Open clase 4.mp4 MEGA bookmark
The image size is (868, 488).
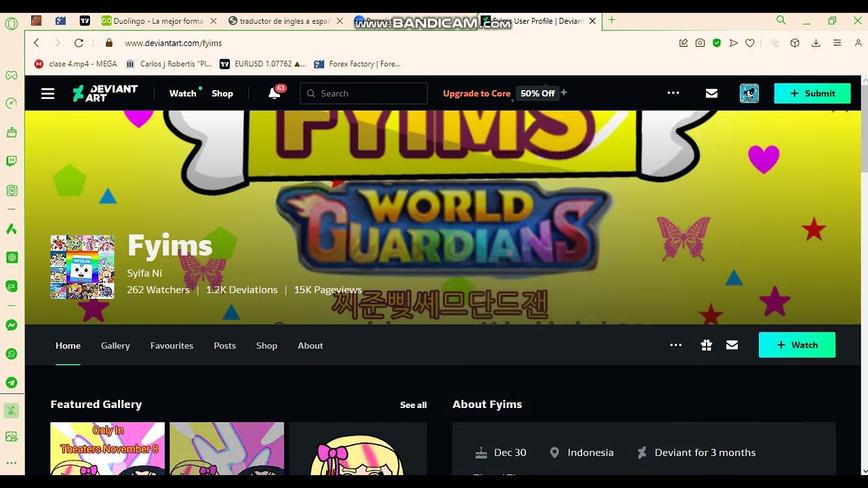[75, 64]
